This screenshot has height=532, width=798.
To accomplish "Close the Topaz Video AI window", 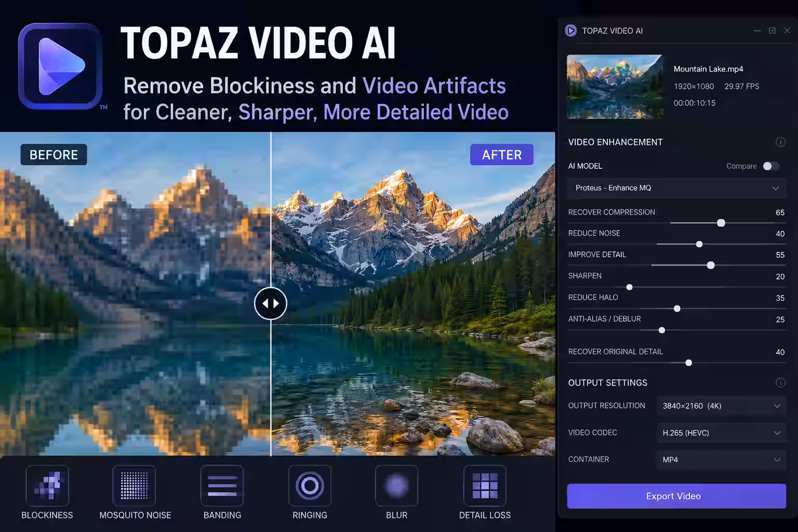I will coord(787,31).
